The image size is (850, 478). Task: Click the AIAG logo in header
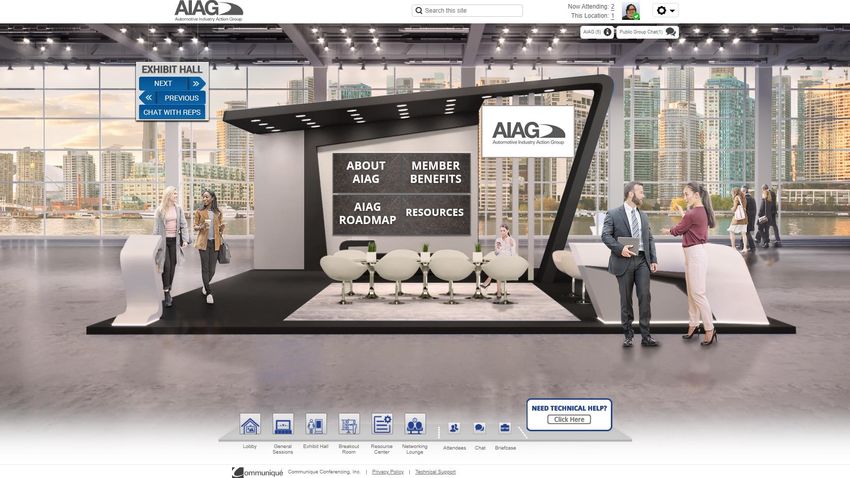click(209, 11)
